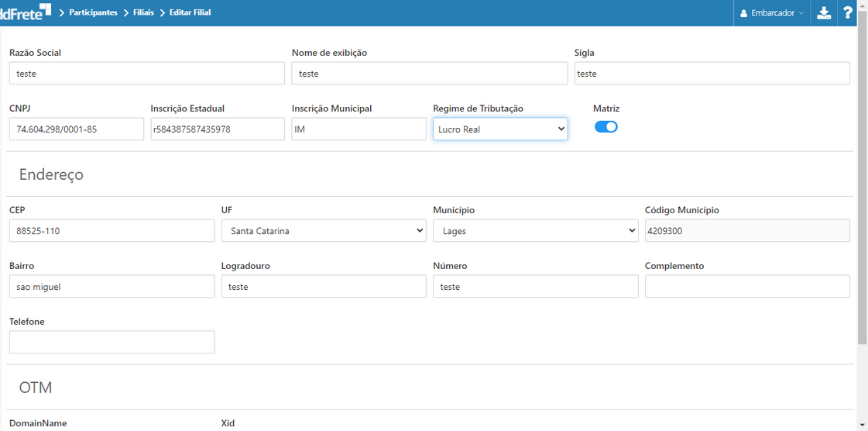Screen dimensions: 868x431
Task: Toggle the Matriz switch off
Action: (x=606, y=127)
